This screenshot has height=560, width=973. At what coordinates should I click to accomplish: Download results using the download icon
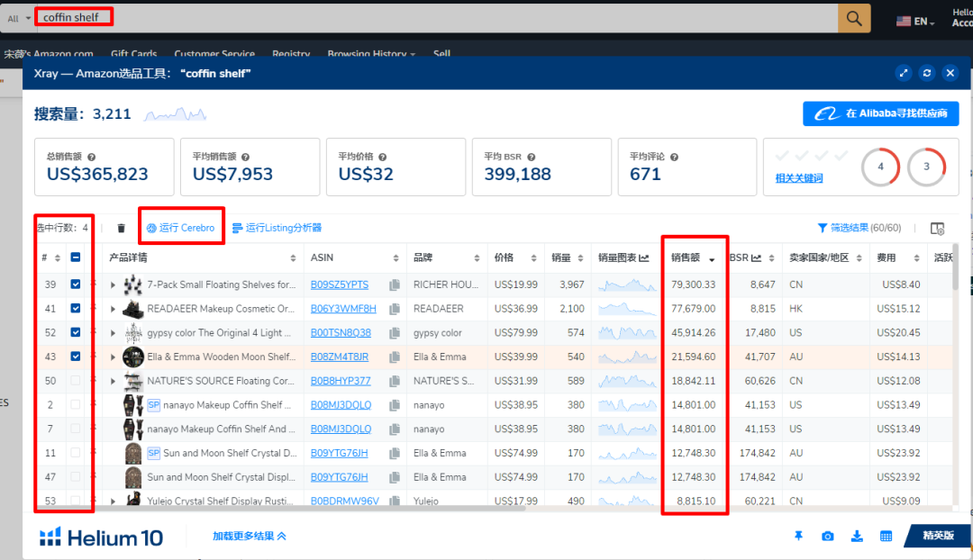[x=857, y=537]
